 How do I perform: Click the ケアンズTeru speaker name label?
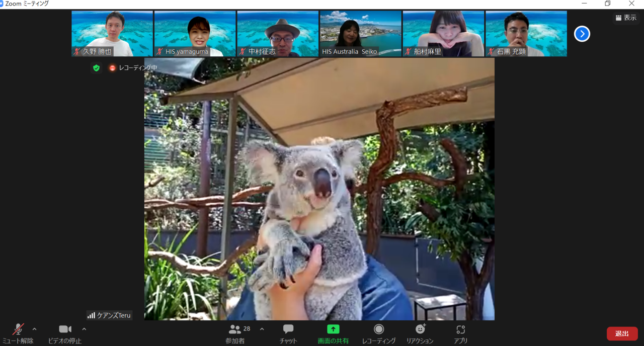pos(109,315)
